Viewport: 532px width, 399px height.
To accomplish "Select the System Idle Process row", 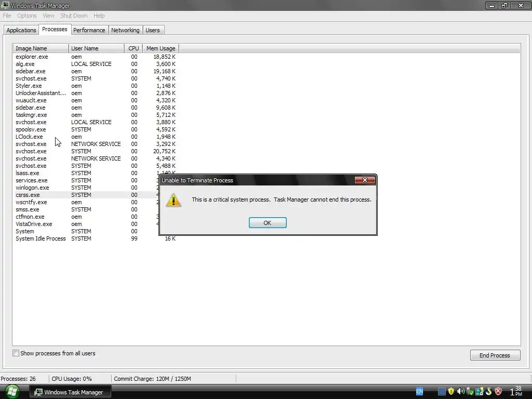I will (x=96, y=238).
